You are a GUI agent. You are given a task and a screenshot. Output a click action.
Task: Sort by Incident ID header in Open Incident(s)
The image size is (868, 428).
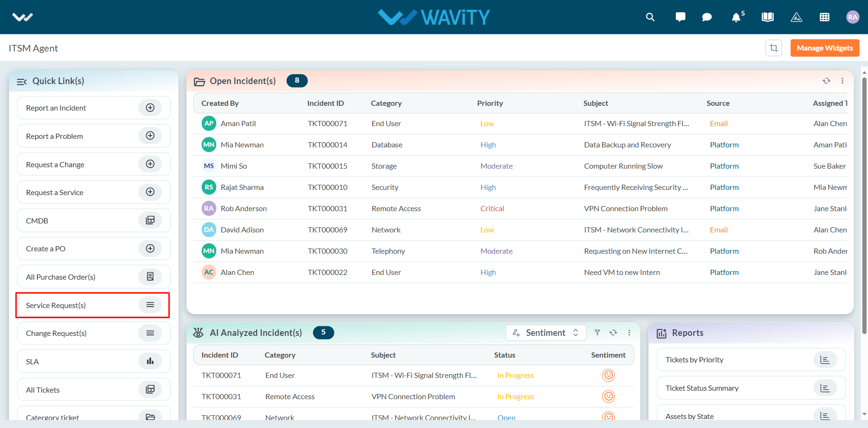tap(325, 103)
